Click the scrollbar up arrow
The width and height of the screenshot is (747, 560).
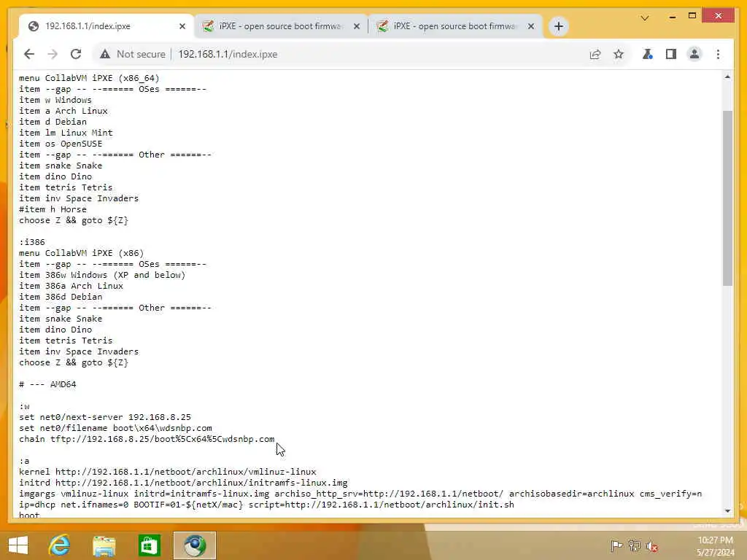pyautogui.click(x=727, y=77)
